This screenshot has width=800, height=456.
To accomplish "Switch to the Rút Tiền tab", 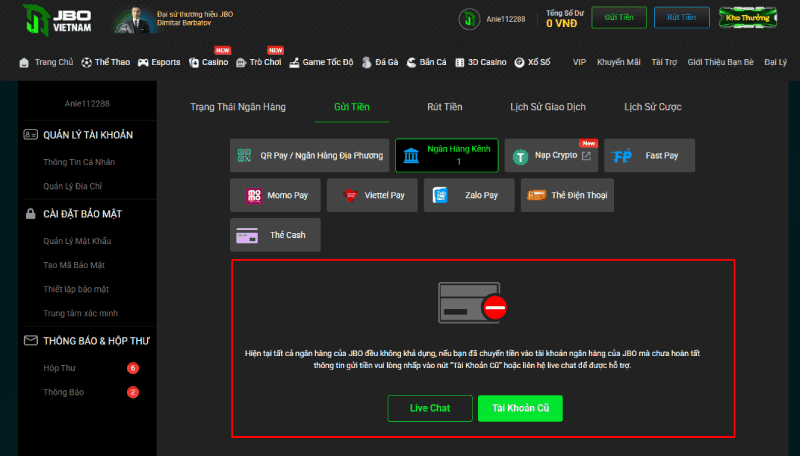I will 444,107.
